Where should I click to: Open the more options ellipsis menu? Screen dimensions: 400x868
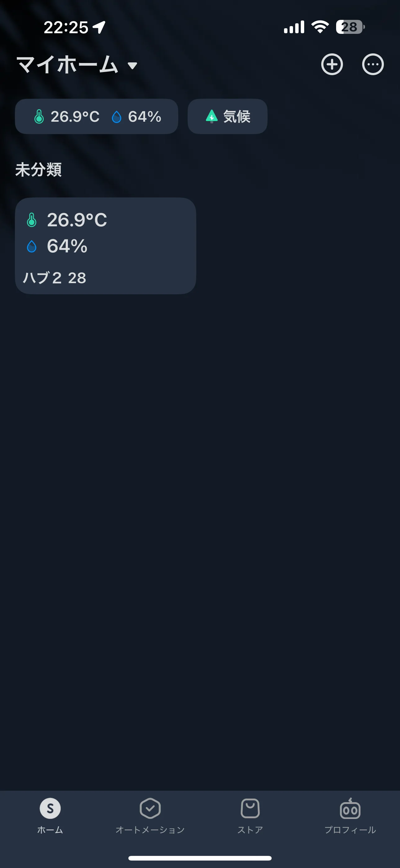coord(373,64)
